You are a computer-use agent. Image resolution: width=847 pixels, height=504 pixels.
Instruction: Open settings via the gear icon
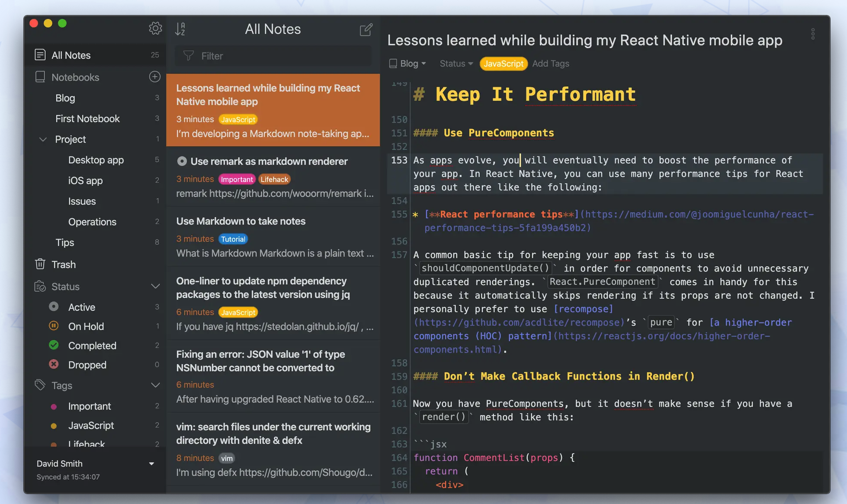(155, 29)
